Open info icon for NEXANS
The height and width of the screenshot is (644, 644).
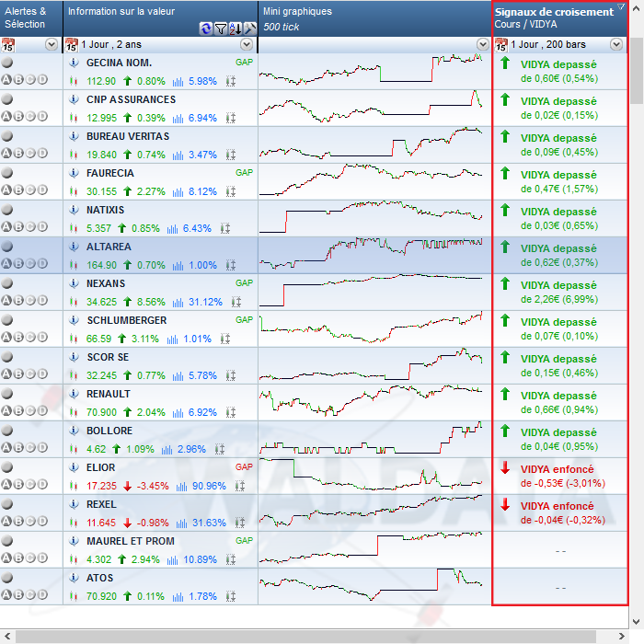(x=74, y=283)
